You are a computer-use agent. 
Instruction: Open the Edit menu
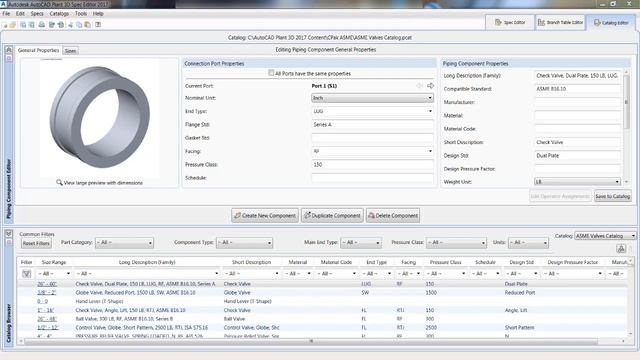[x=20, y=13]
